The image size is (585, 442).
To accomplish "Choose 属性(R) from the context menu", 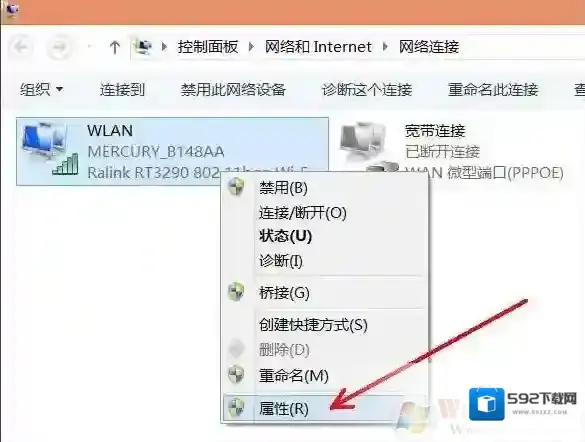I will point(284,409).
